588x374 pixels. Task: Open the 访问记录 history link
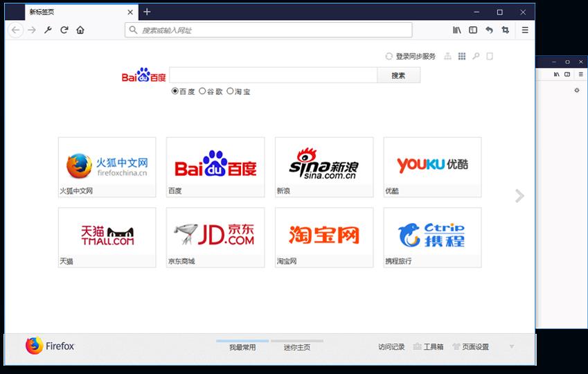point(391,347)
